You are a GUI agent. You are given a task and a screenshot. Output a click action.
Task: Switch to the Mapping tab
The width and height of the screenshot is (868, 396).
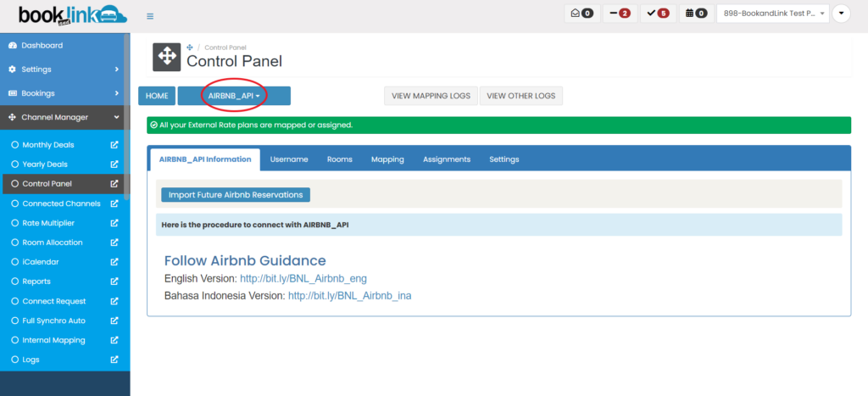pos(387,159)
